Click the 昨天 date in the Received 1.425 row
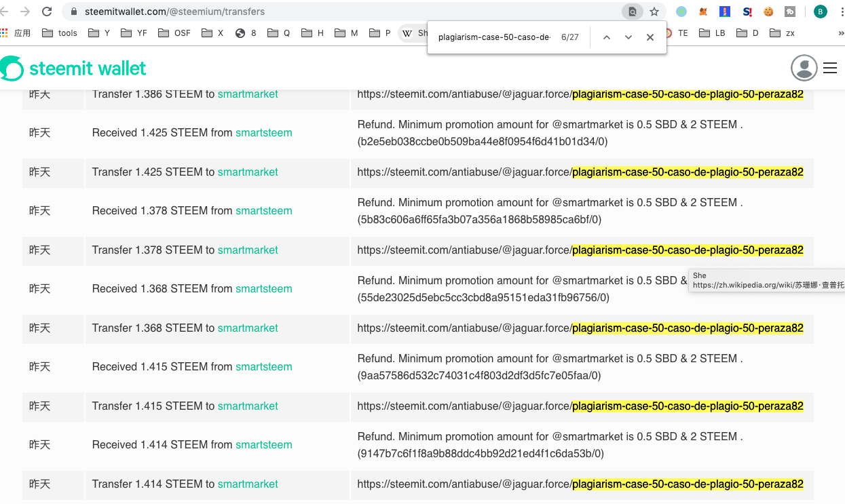Viewport: 845px width, 504px height. [40, 133]
